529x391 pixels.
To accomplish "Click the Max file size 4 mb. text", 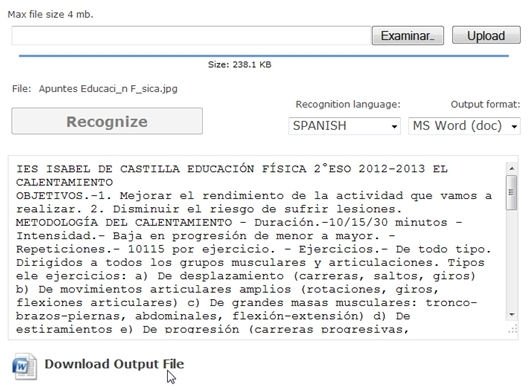I will point(50,15).
